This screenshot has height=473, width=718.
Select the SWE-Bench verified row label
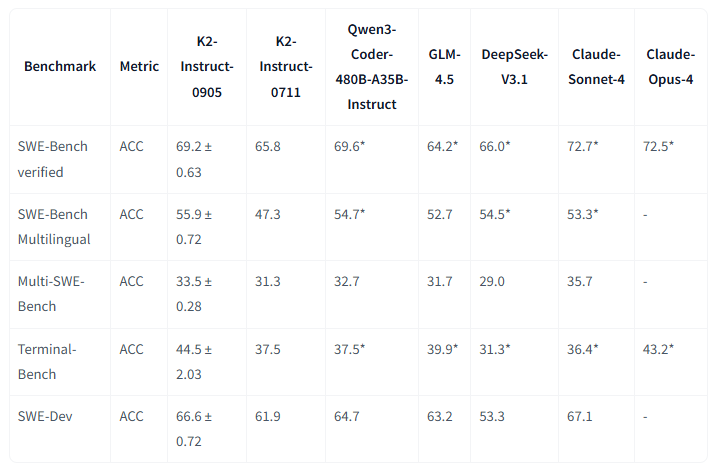53,159
